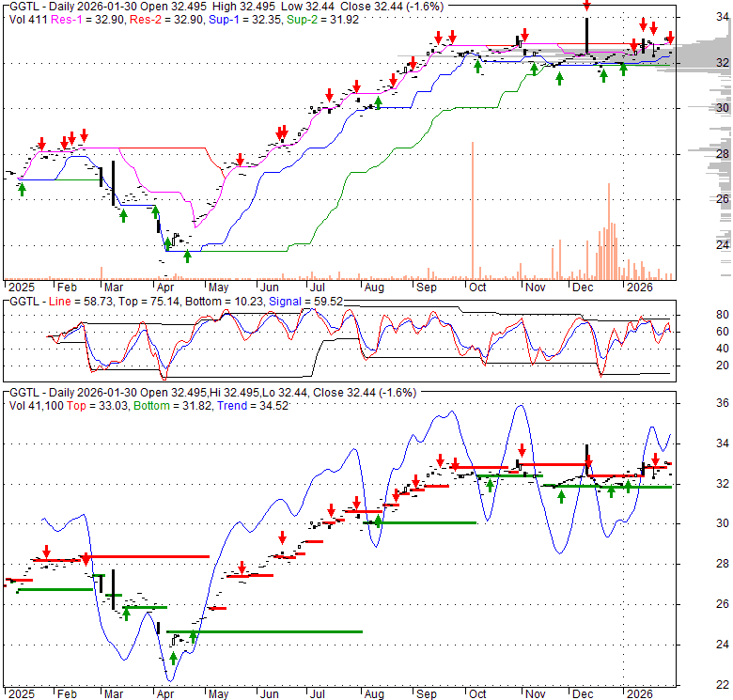This screenshot has height=700, width=733.
Task: Jump to the 2026 label on bottom chart axis
Action: [x=639, y=693]
